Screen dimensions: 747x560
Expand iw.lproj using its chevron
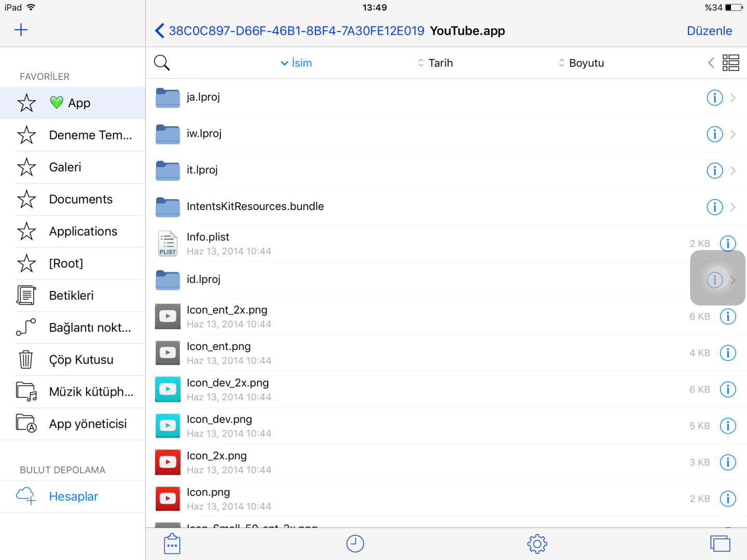tap(733, 134)
